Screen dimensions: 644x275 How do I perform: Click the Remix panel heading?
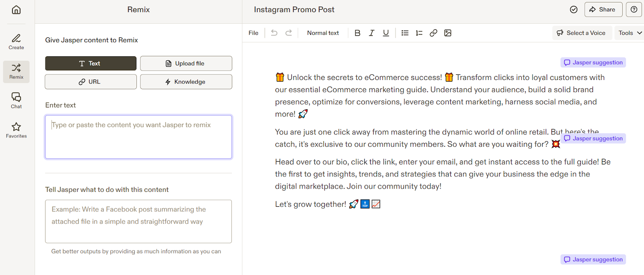pyautogui.click(x=138, y=10)
